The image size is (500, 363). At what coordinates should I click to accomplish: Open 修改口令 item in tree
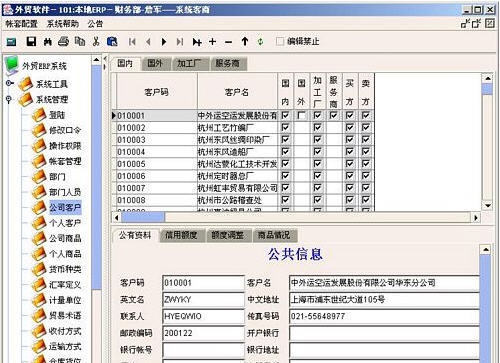pos(65,130)
